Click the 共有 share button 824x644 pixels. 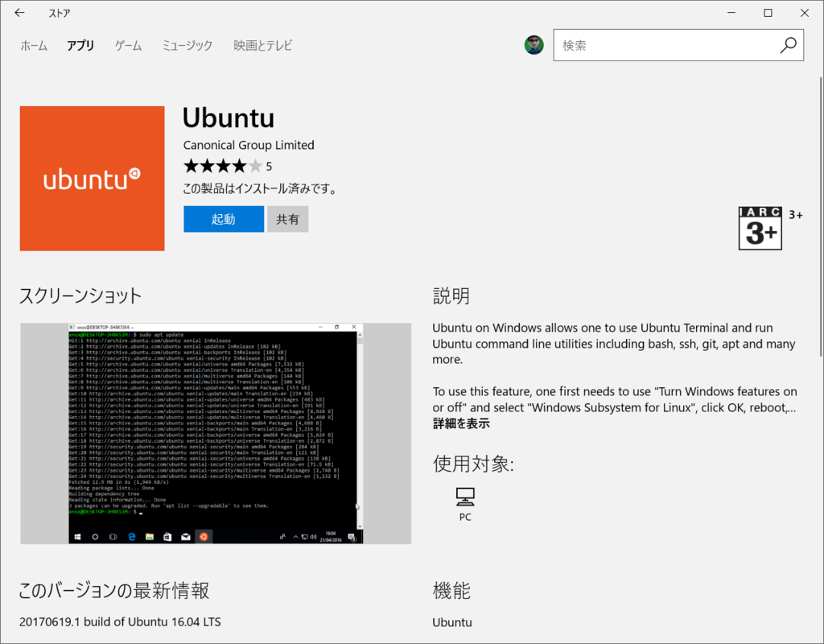287,219
